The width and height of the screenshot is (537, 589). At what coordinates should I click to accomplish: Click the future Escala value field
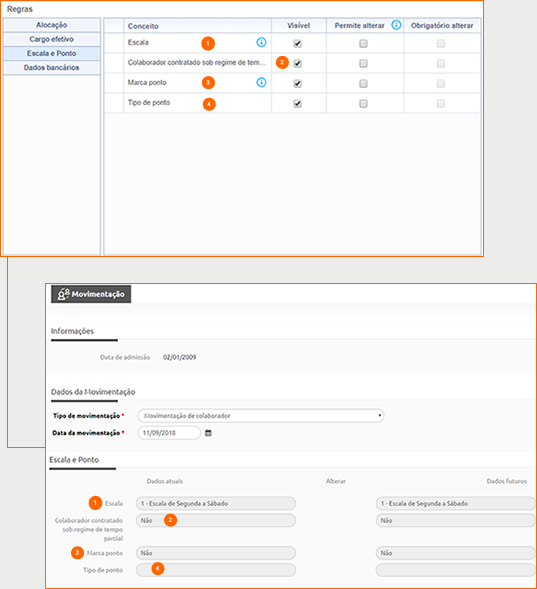pyautogui.click(x=456, y=503)
